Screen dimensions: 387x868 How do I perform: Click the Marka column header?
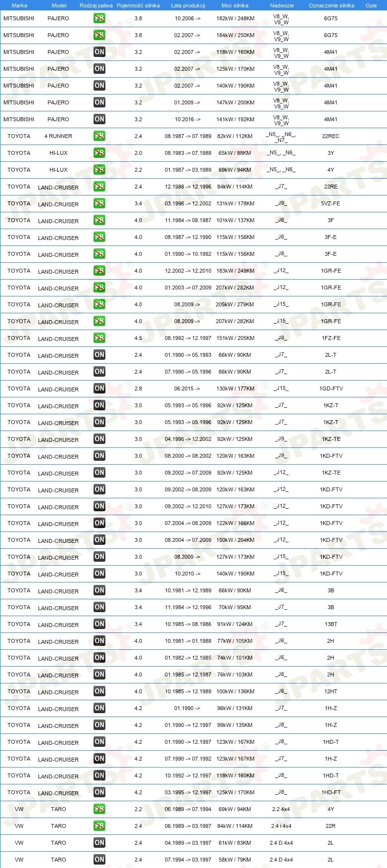(x=19, y=5)
